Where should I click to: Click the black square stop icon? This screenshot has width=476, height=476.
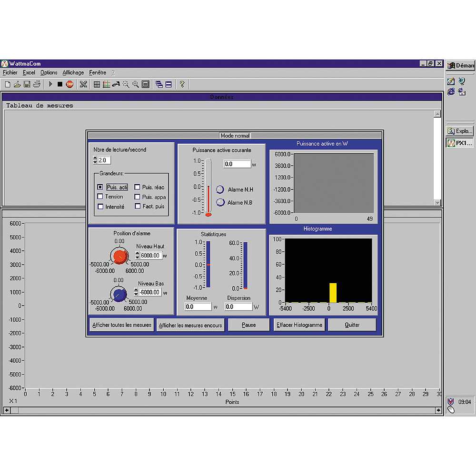pos(59,84)
